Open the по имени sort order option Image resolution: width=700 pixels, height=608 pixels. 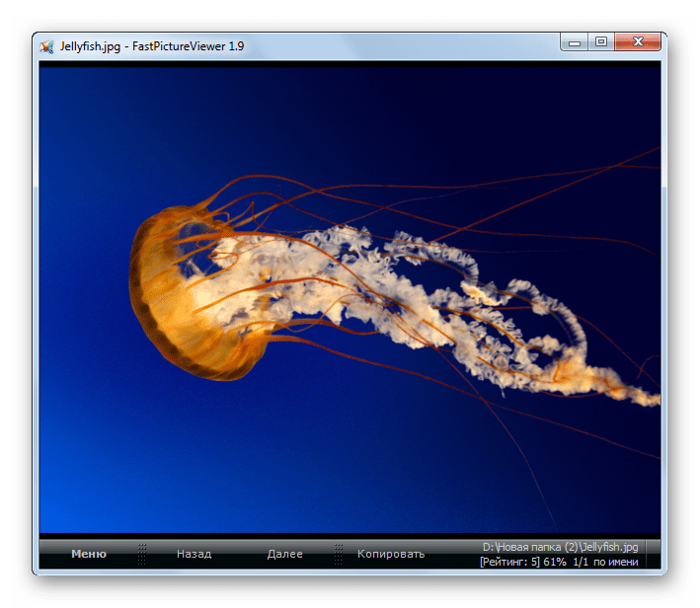[617, 562]
